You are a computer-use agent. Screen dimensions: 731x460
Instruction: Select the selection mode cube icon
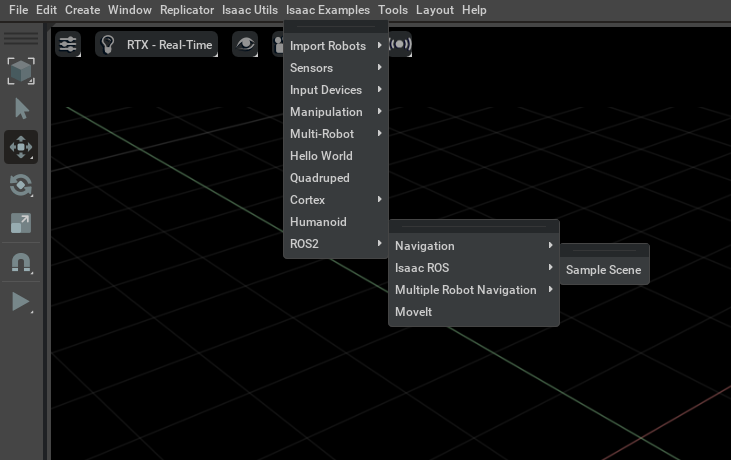tap(21, 71)
